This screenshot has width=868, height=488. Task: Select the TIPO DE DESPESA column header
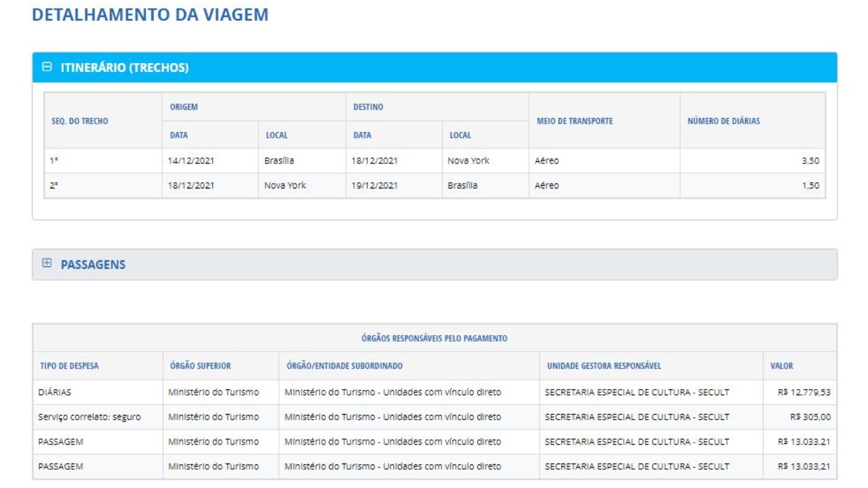69,366
